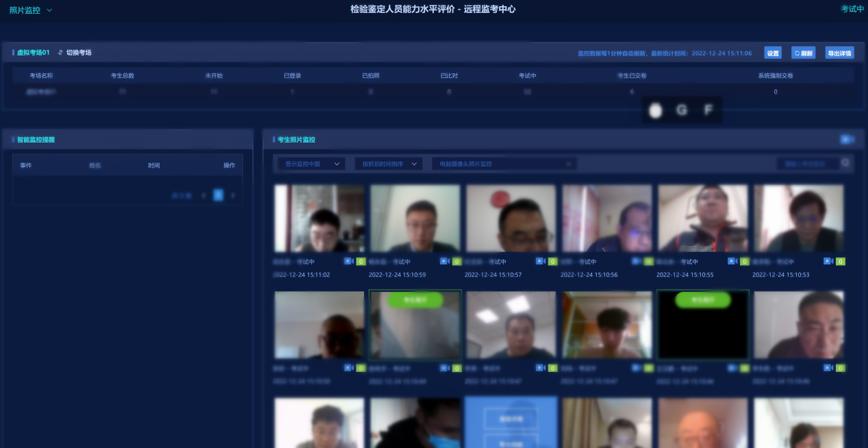This screenshot has height=448, width=868.
Task: Click the green pill label on the black photo
Action: point(702,299)
